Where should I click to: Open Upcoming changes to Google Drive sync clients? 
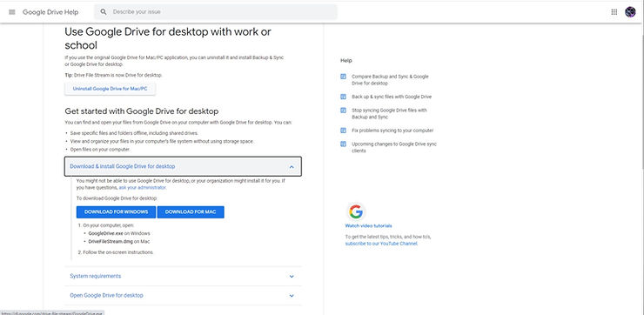pos(394,147)
